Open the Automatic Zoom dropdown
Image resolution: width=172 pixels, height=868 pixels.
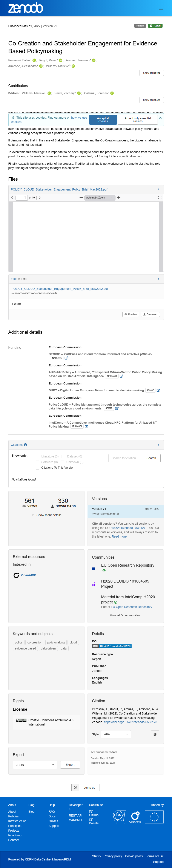(100, 198)
